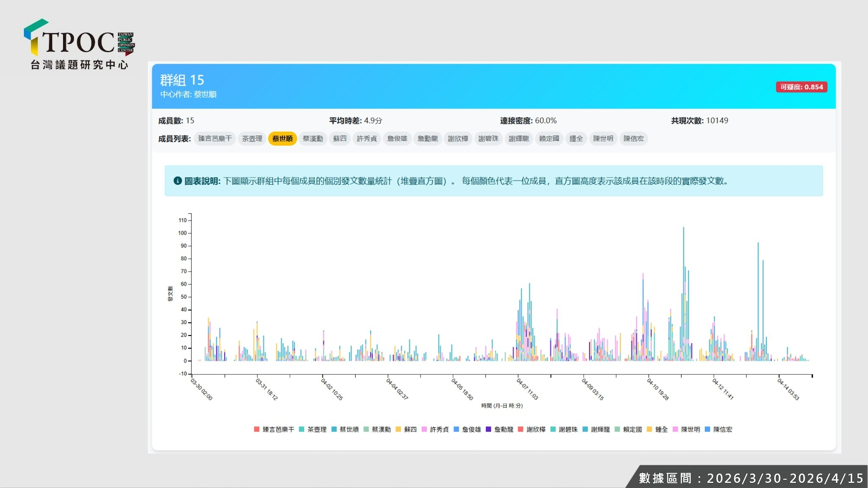The width and height of the screenshot is (868, 488).
Task: Click the 可疑度 0.854 red badge
Action: click(x=801, y=87)
